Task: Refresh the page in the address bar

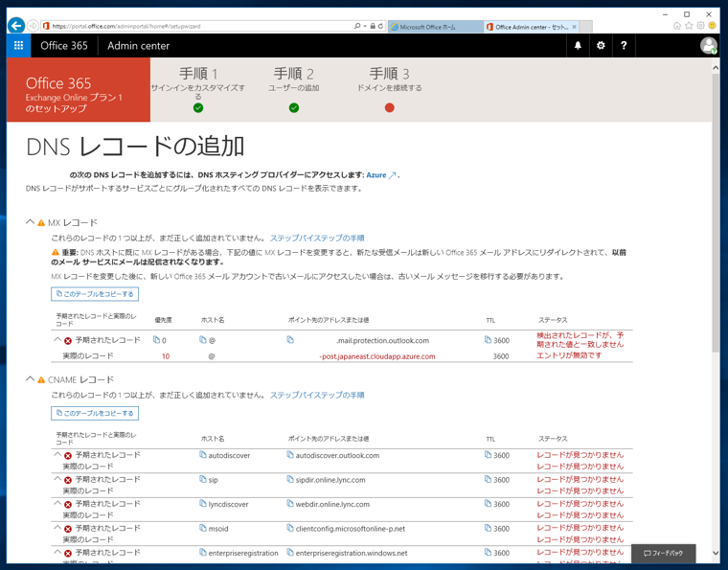Action: pyautogui.click(x=380, y=27)
